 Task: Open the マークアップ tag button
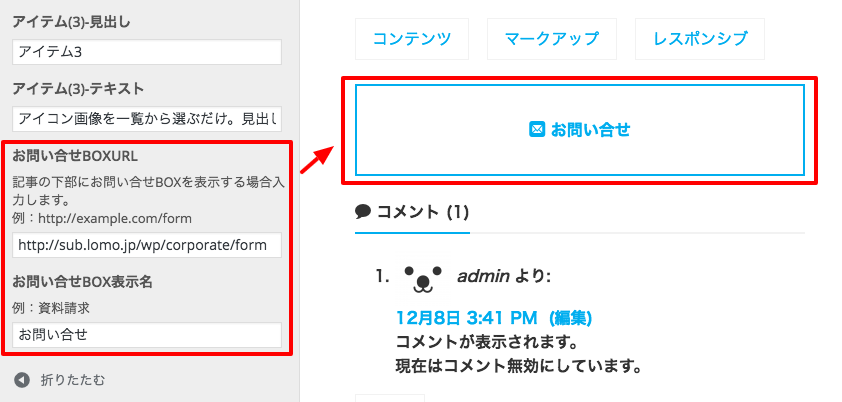tap(551, 39)
